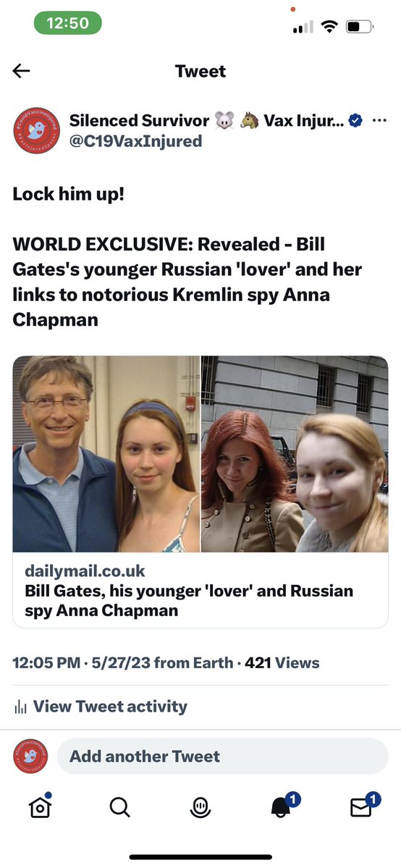Viewport: 401px width, 868px height.
Task: Tap the @C19VaxInjured handle
Action: point(135,142)
